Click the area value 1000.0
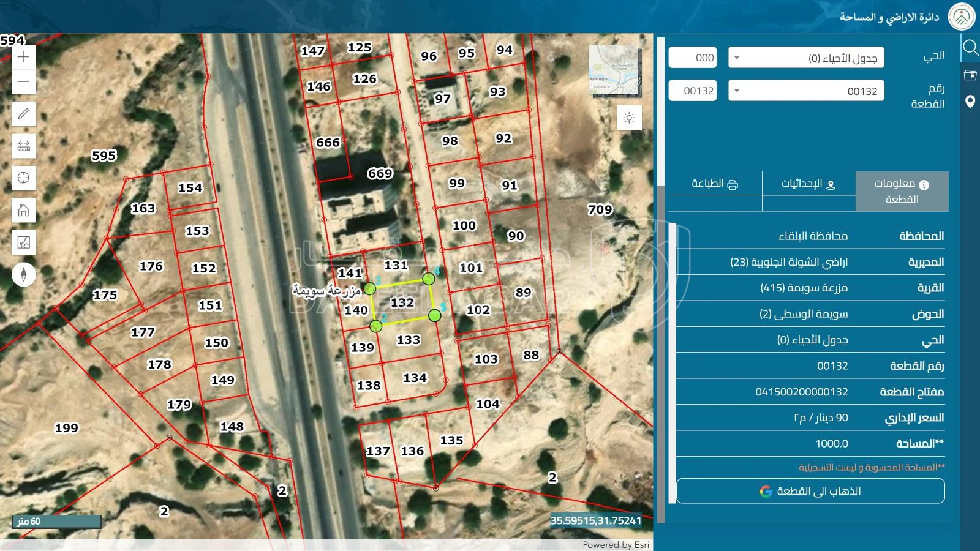This screenshot has width=980, height=551. pyautogui.click(x=832, y=444)
